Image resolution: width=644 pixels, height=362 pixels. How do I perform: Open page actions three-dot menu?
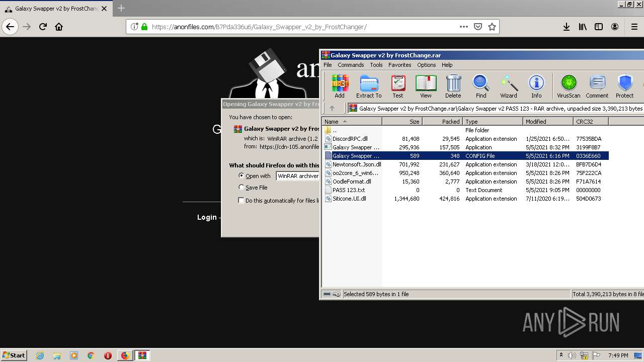tap(464, 27)
